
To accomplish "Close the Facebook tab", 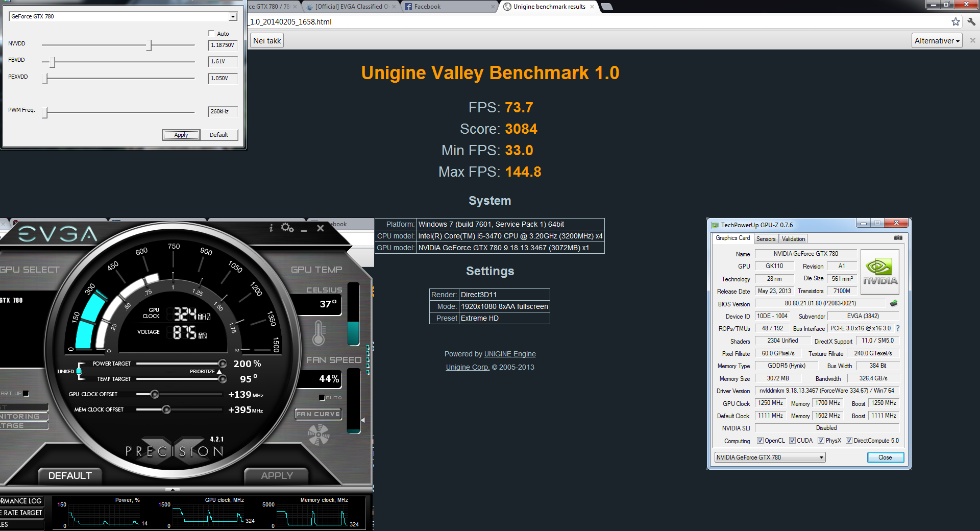I will point(493,7).
